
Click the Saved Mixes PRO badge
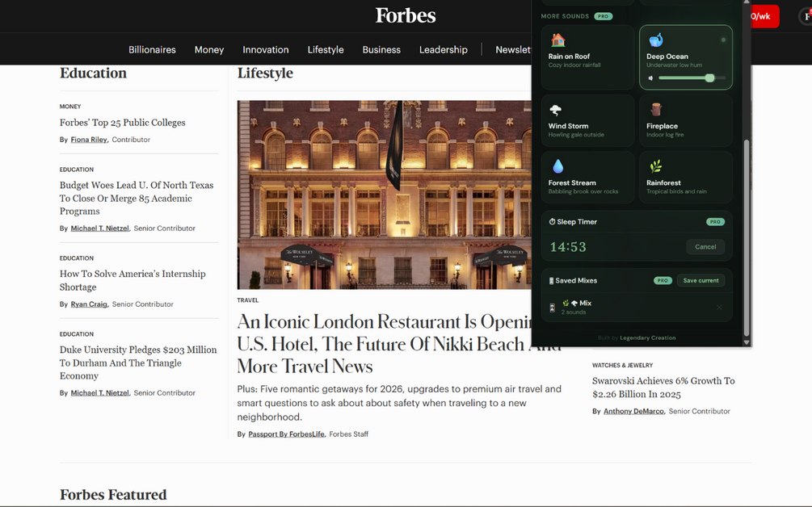coord(663,280)
